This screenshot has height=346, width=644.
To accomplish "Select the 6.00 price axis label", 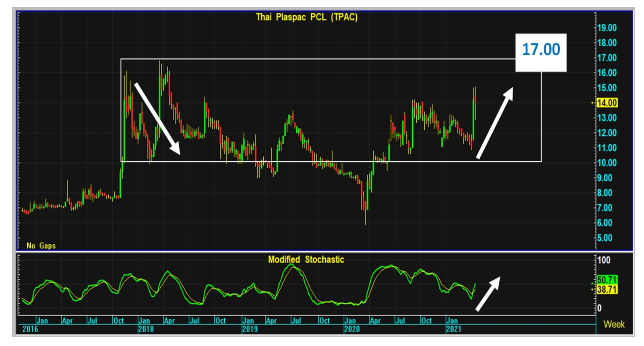I will [x=605, y=223].
